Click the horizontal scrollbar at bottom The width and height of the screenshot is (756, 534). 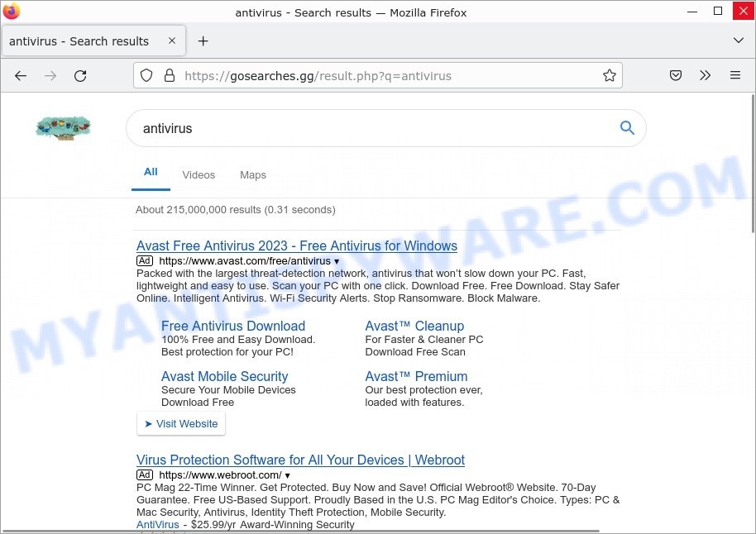pyautogui.click(x=301, y=532)
